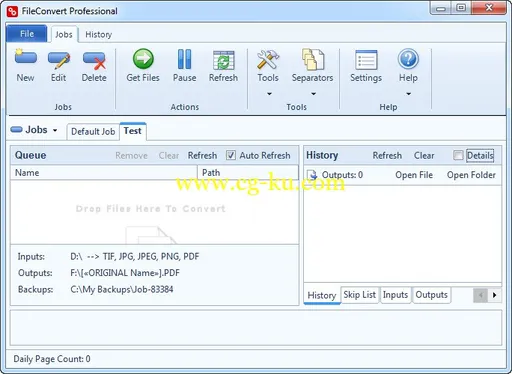Click the Inputs path text D:\ --> TIF, JPG

pyautogui.click(x=135, y=257)
